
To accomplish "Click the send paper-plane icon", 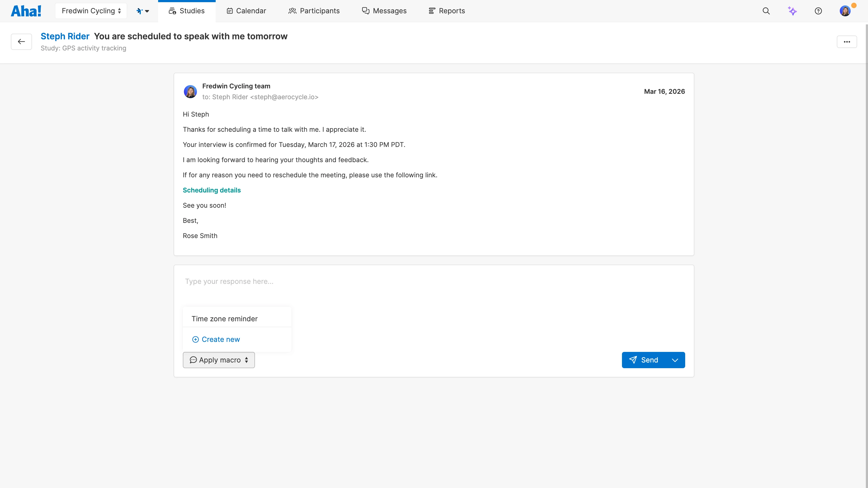I will coord(633,360).
